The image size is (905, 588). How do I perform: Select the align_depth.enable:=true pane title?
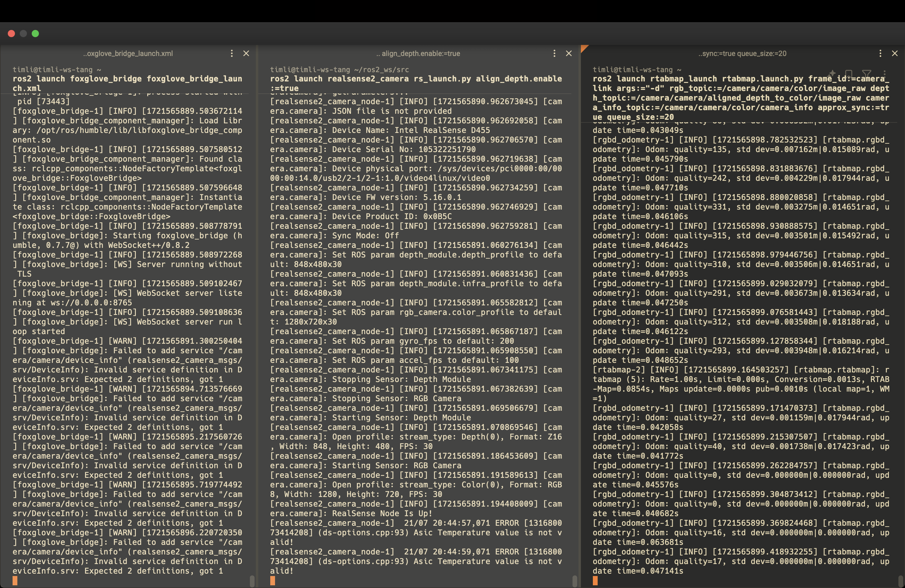[x=418, y=54]
